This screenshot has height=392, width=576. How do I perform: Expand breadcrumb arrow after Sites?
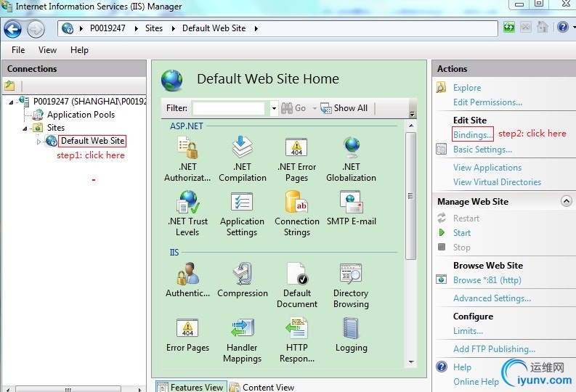pyautogui.click(x=174, y=28)
